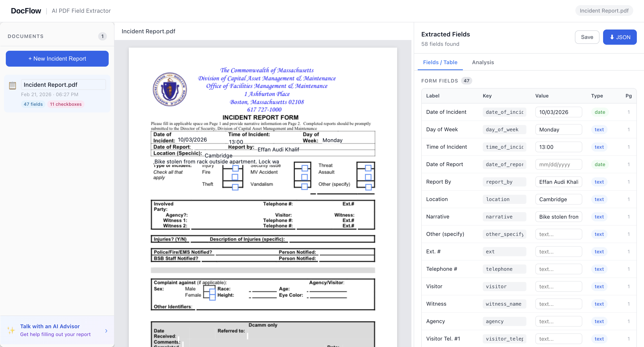
Task: Click the date type badge for Date of Incident
Action: coord(600,112)
